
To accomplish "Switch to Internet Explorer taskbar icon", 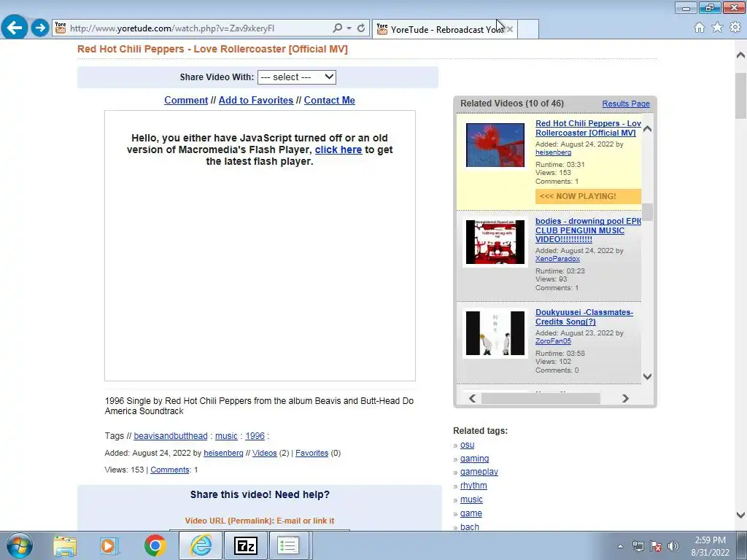I will pos(201,545).
